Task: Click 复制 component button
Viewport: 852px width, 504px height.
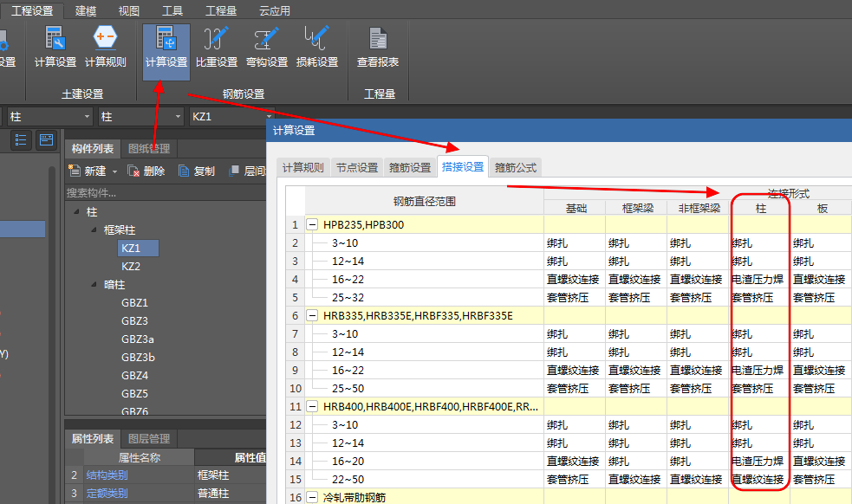Action: tap(197, 171)
